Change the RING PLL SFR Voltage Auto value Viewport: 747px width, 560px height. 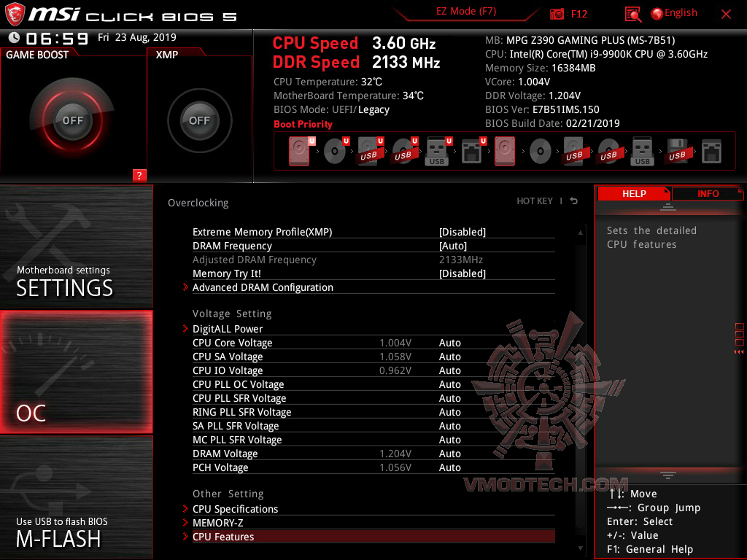(x=449, y=412)
